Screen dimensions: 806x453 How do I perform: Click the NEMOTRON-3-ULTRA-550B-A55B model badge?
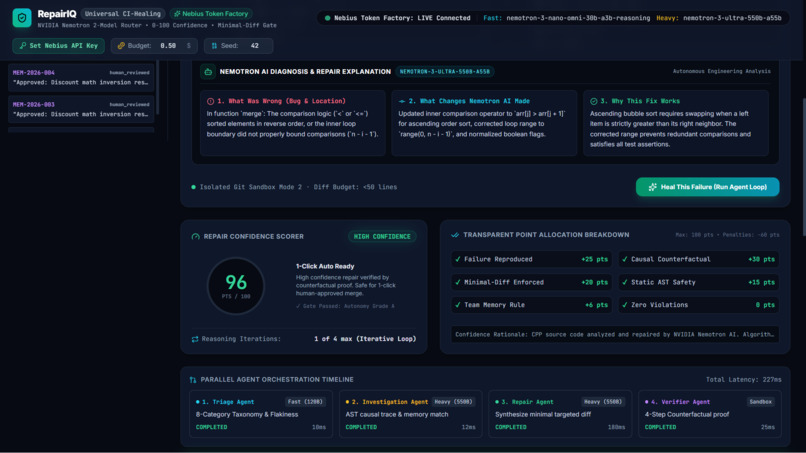445,71
